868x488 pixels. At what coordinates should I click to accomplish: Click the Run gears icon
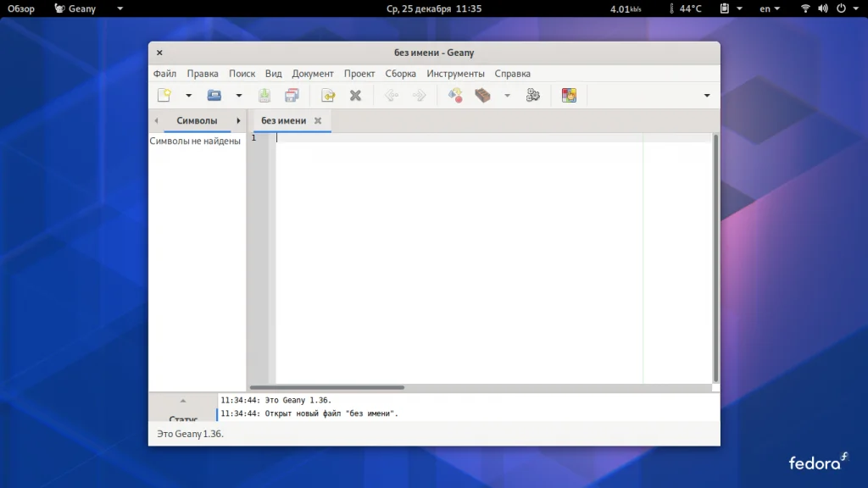[533, 96]
